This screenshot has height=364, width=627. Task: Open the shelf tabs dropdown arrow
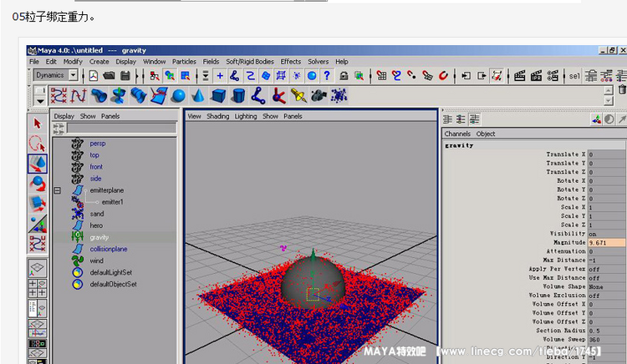(40, 101)
